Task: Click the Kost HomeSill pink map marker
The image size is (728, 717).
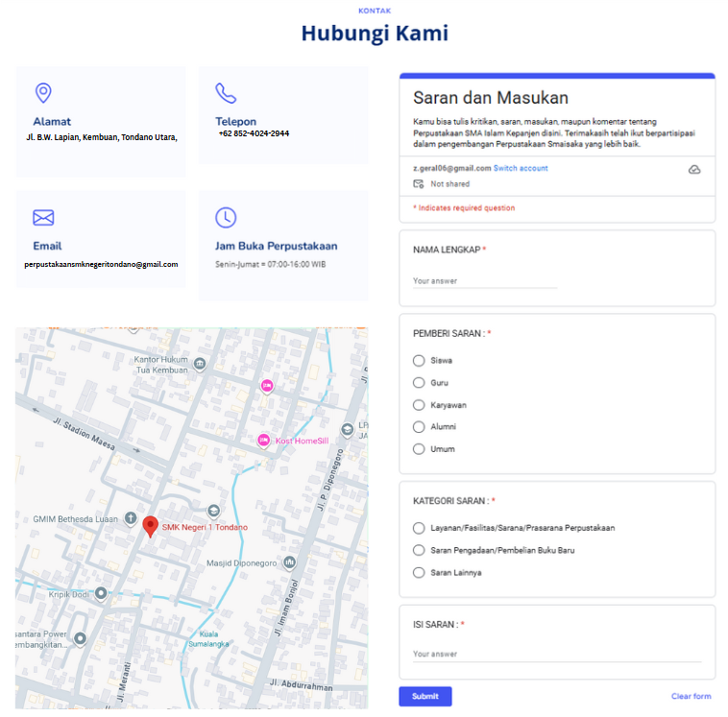Action: (264, 441)
